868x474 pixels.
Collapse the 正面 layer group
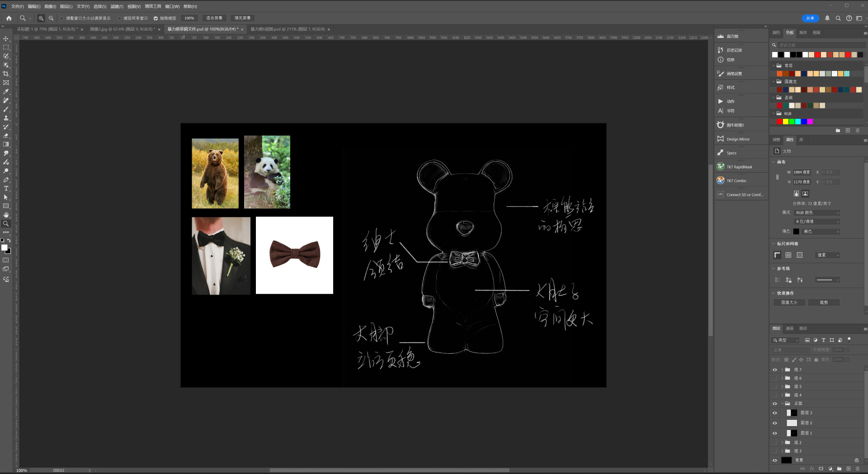(782, 404)
